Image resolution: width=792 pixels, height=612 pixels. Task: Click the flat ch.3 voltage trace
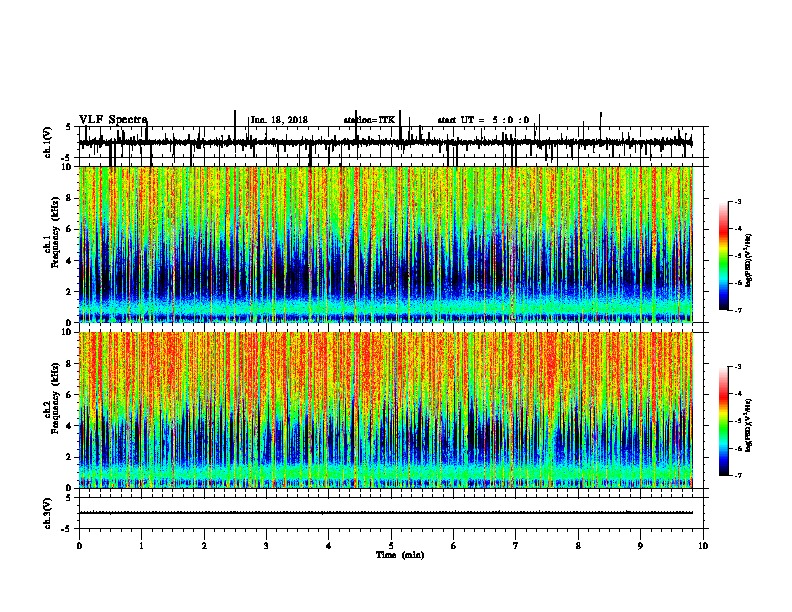(386, 513)
